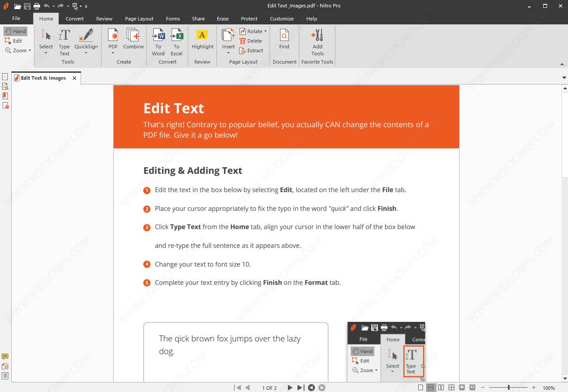Toggle full screen view mode
Screen dimensions: 568x392
pyautogui.click(x=462, y=388)
